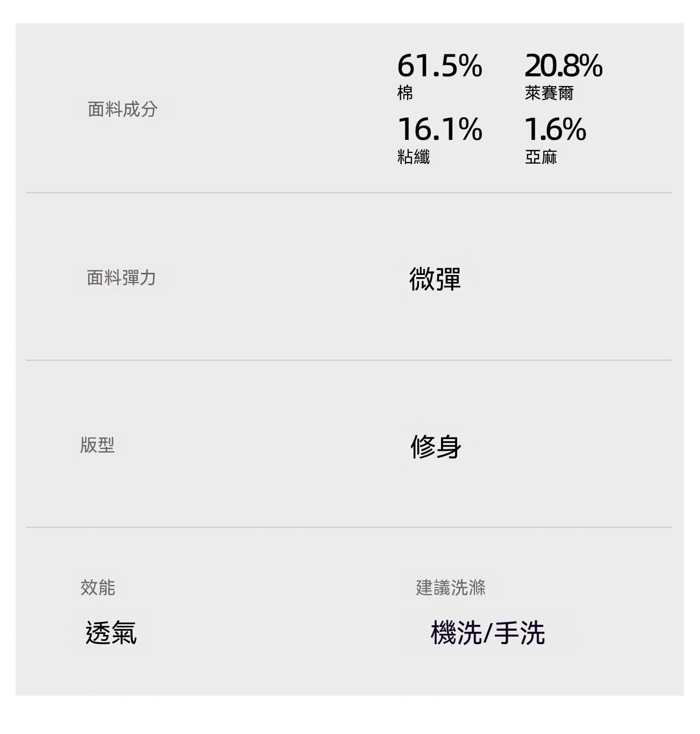700x734 pixels.
Task: Click the 亞麻 fabric label
Action: tap(541, 157)
